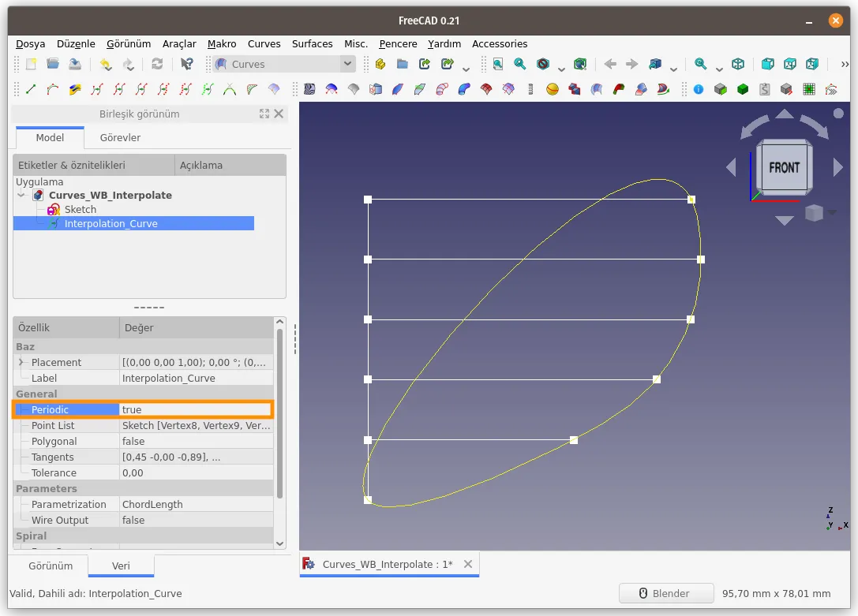Image resolution: width=858 pixels, height=616 pixels.
Task: Open the Düzenle menu
Action: (x=76, y=43)
